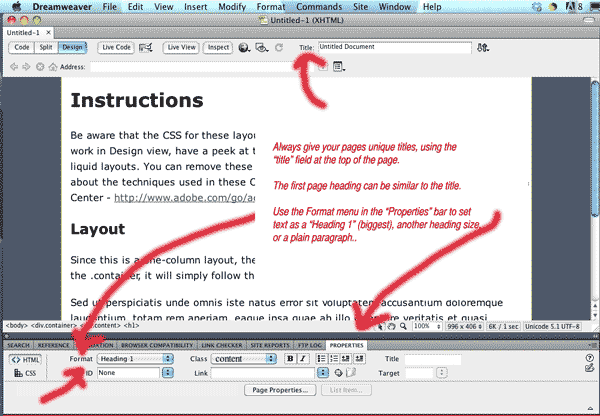Image resolution: width=600 pixels, height=416 pixels.
Task: Select the Zoom magnifier tool
Action: click(403, 326)
